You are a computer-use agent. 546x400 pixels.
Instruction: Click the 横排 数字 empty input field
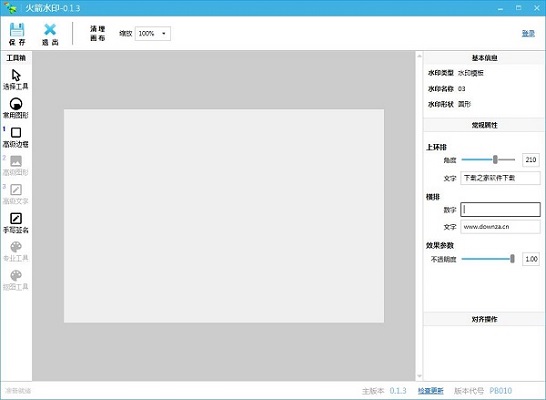click(500, 209)
